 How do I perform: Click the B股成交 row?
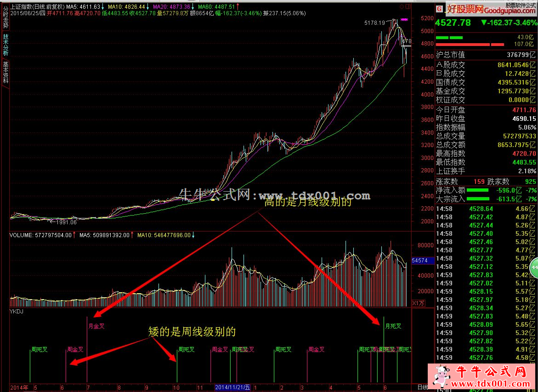[486, 74]
